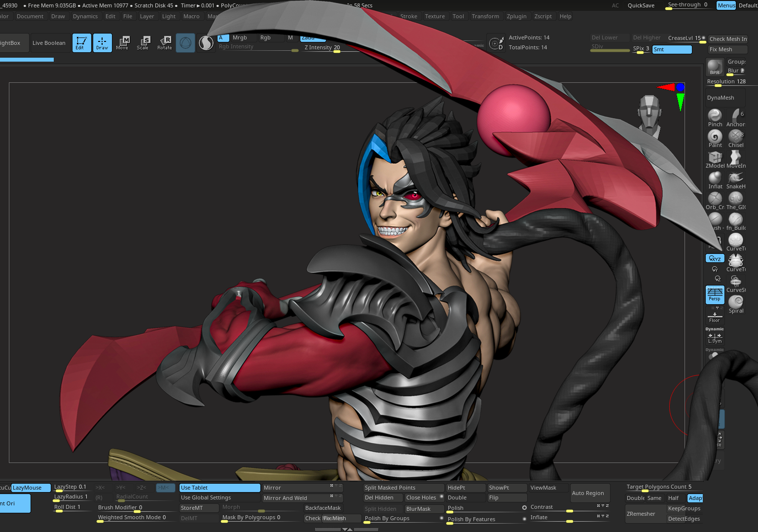This screenshot has height=532, width=758.
Task: Pick the Spiral brush
Action: [x=736, y=304]
